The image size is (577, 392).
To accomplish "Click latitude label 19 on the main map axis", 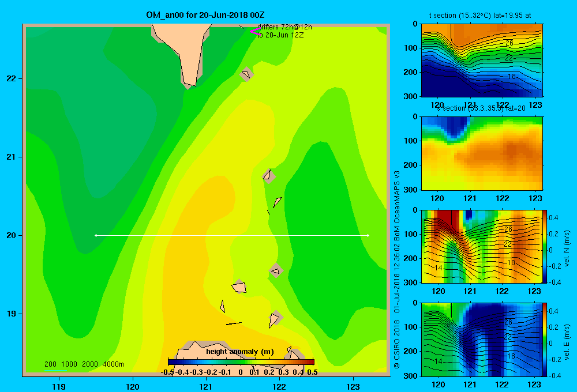I will pos(11,314).
